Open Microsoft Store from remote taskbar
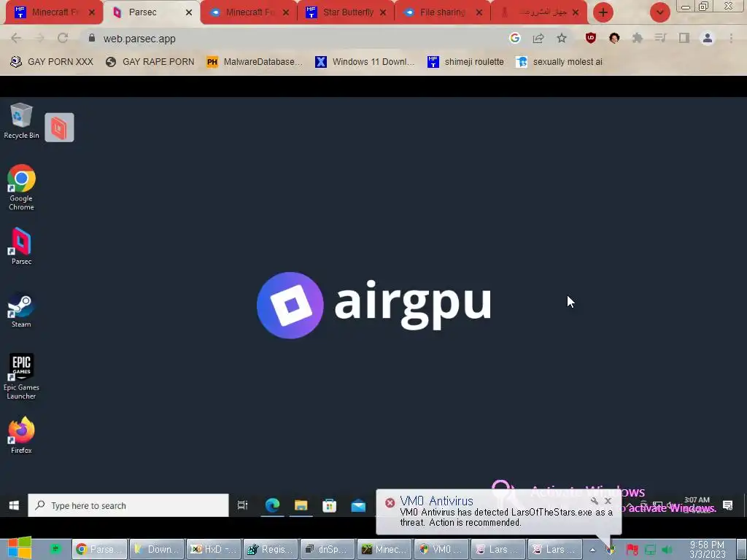 tap(329, 505)
